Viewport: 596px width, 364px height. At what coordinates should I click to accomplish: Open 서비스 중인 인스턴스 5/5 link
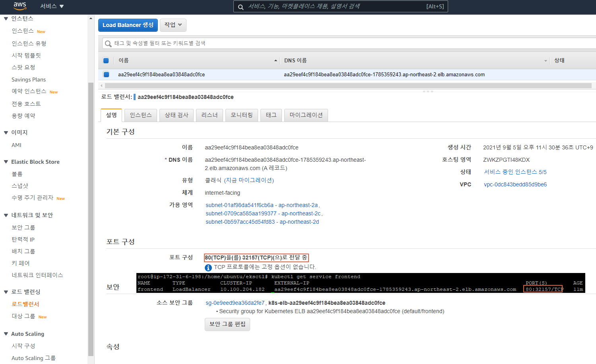click(x=515, y=172)
